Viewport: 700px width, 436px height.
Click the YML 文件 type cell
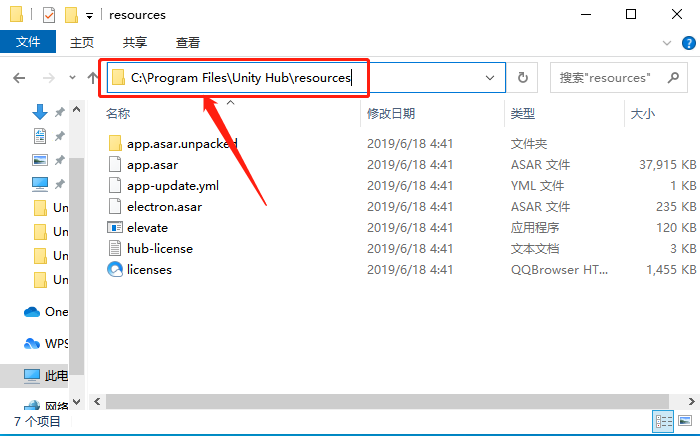(538, 186)
